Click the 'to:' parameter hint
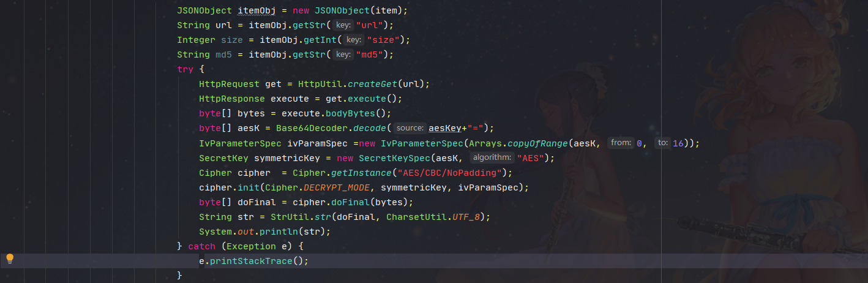 coord(662,143)
